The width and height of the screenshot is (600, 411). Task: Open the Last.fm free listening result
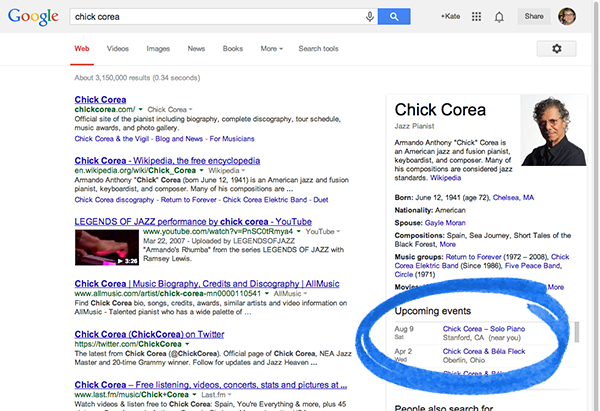[x=211, y=385]
